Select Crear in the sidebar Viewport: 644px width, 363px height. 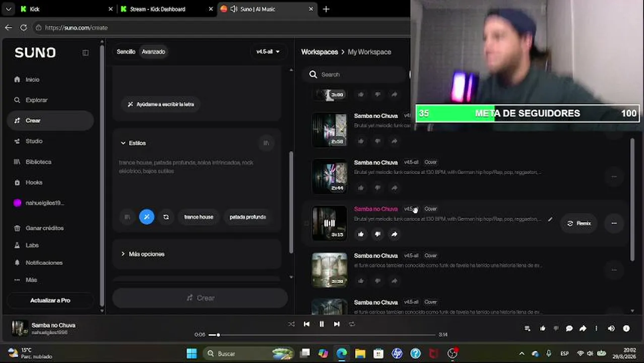click(50, 120)
